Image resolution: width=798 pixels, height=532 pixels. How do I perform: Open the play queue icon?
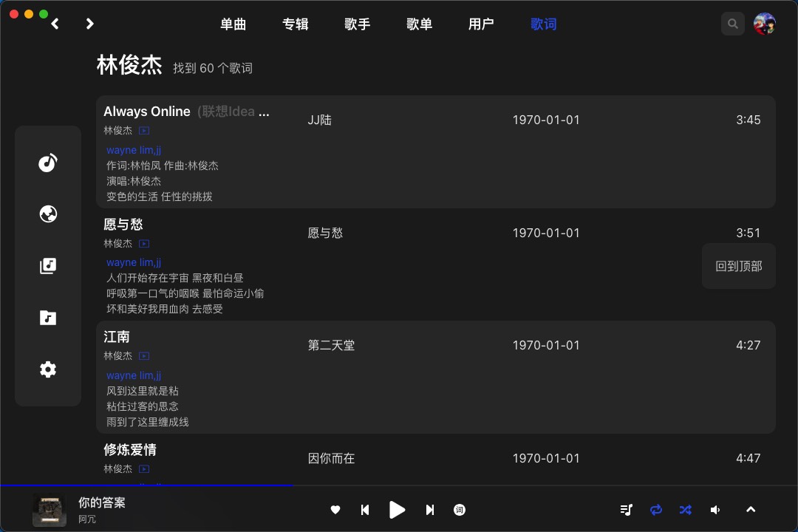coord(626,510)
